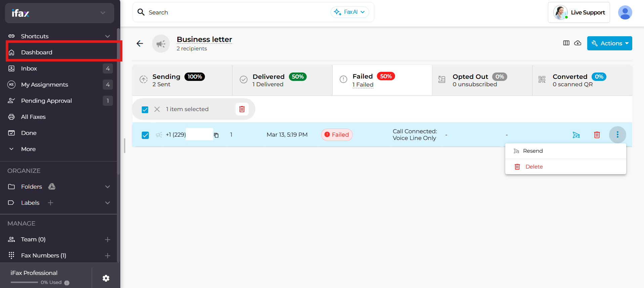Click the My Assignments count badge 4

pos(108,85)
